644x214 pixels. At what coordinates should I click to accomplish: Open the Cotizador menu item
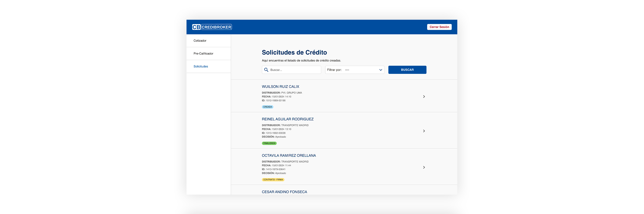[200, 41]
